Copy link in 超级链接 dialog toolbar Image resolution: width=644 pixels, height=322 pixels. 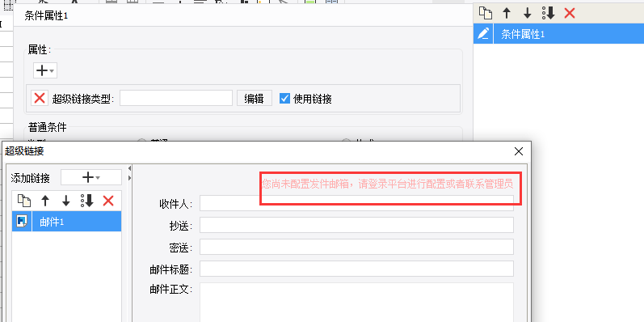pyautogui.click(x=24, y=201)
